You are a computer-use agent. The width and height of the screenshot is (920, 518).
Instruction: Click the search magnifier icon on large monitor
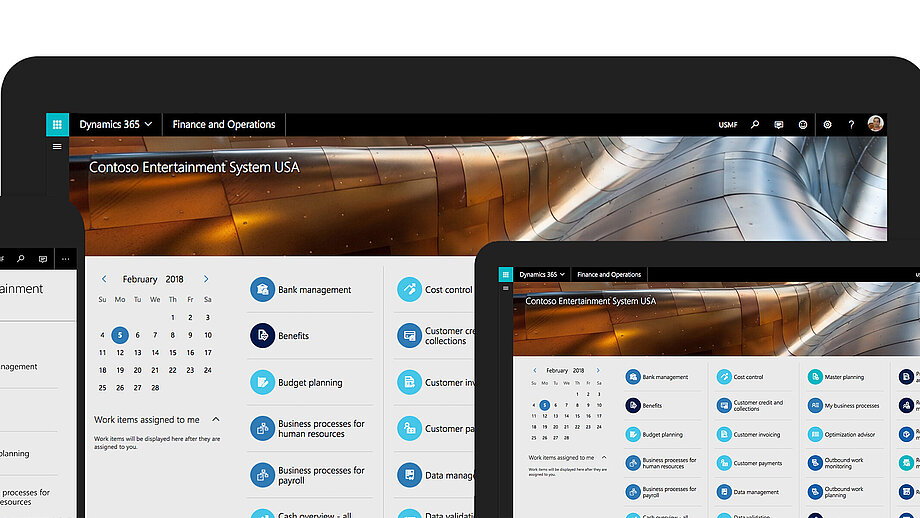click(755, 124)
